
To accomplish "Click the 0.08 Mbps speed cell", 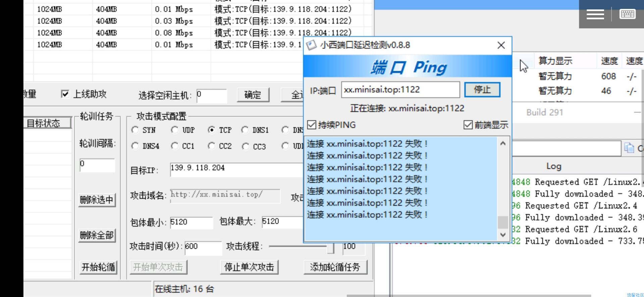I will (x=174, y=33).
